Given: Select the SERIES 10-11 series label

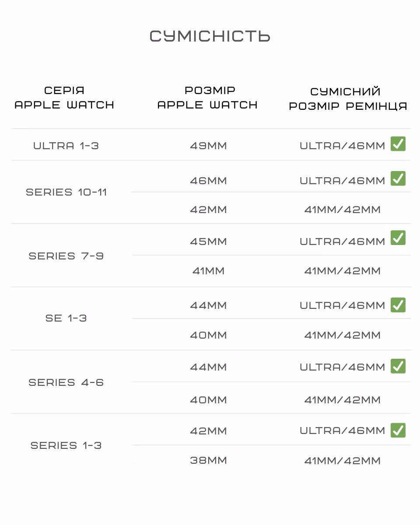Looking at the screenshot, I should pyautogui.click(x=66, y=192).
